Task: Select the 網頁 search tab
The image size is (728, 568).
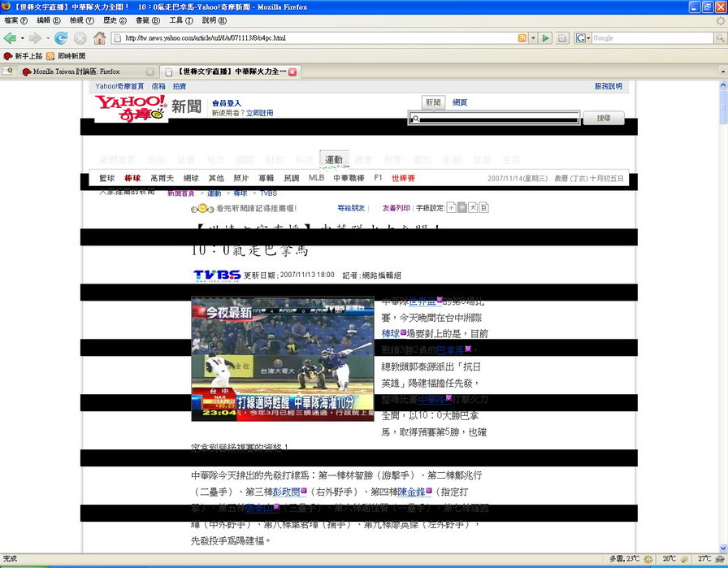Action: point(460,102)
